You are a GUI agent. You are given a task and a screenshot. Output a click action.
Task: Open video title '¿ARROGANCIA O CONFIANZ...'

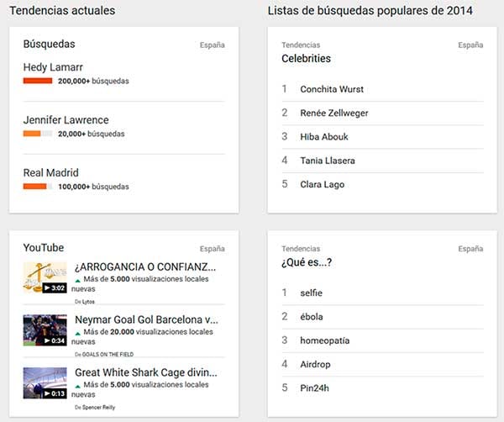point(145,267)
